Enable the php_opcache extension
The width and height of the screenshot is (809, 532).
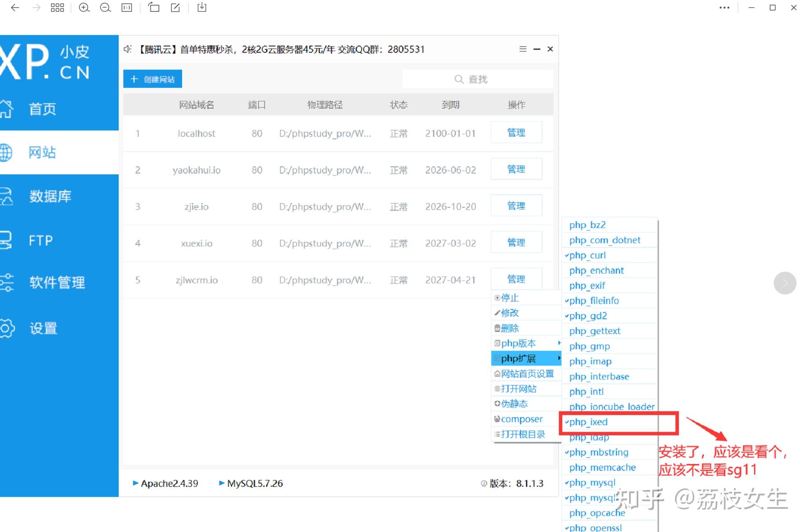(x=597, y=513)
